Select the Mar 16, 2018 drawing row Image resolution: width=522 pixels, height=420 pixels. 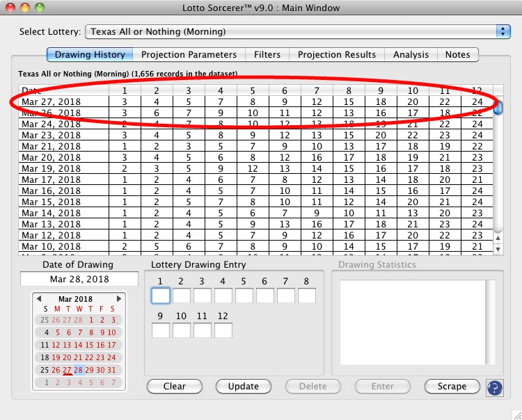[x=255, y=191]
